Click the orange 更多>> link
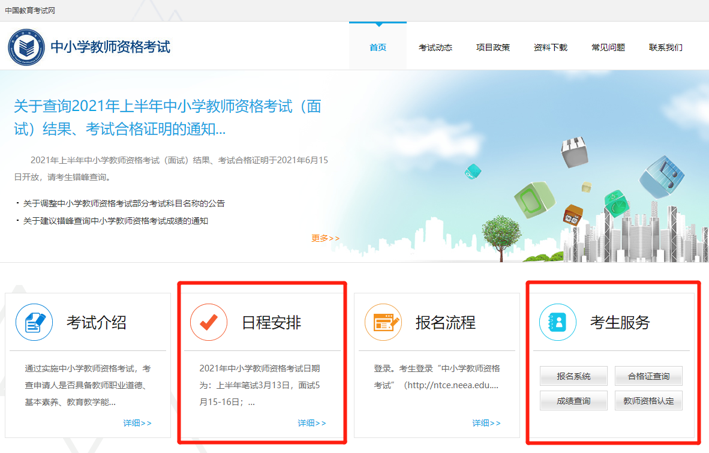Image resolution: width=709 pixels, height=453 pixels. [325, 238]
